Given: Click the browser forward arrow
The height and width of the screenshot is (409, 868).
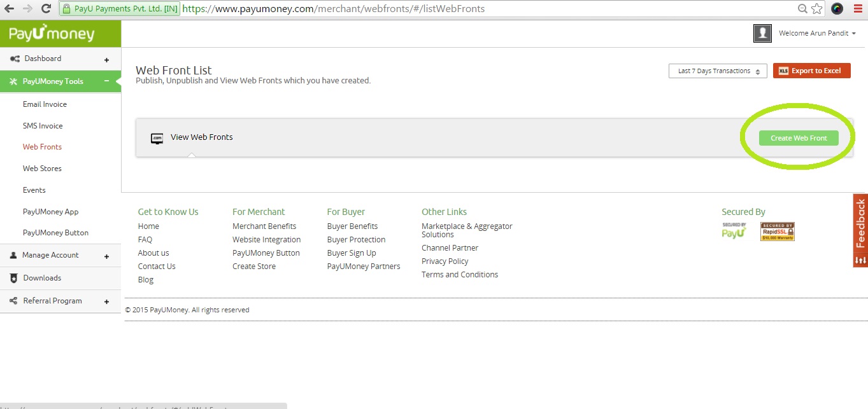Looking at the screenshot, I should [x=27, y=9].
